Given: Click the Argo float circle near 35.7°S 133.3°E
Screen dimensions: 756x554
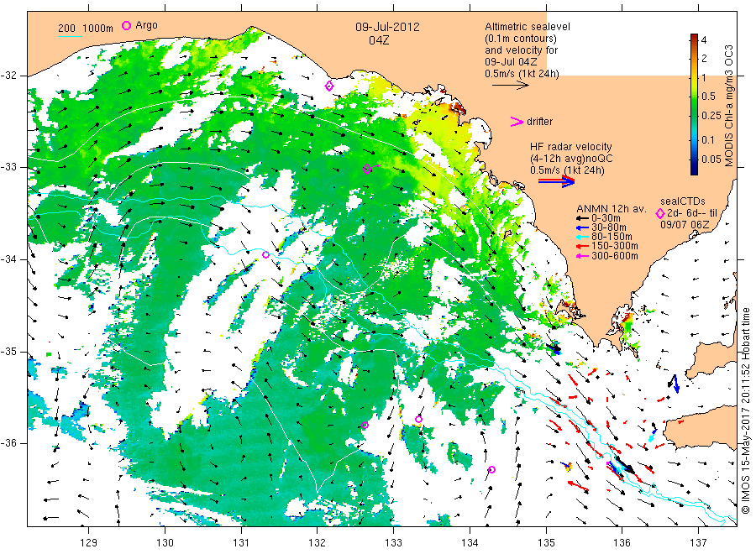Looking at the screenshot, I should click(x=418, y=419).
